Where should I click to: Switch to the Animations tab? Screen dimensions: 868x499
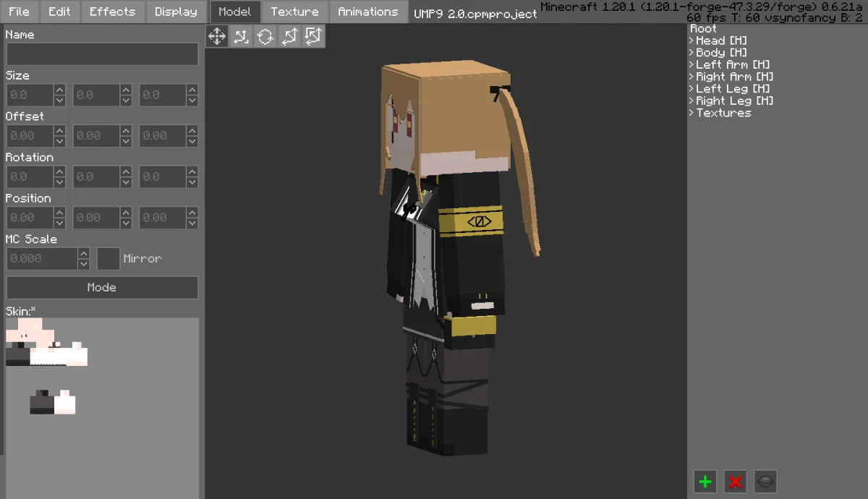(x=367, y=12)
